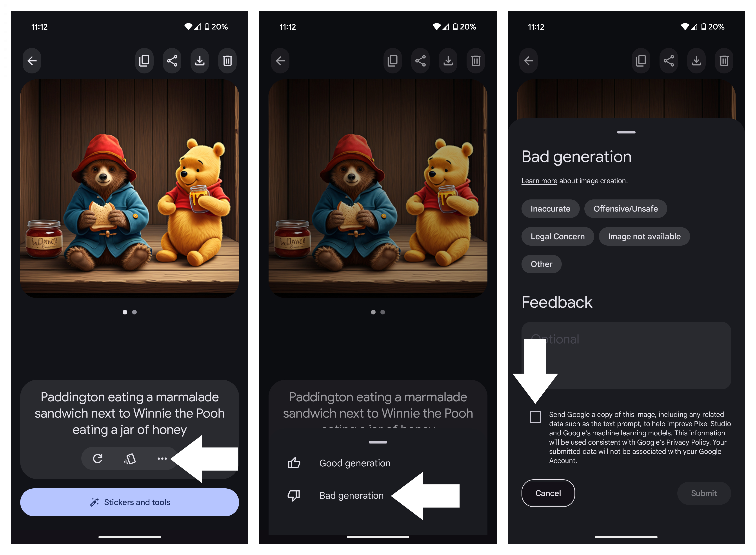756x555 pixels.
Task: Select the Inaccurate feedback tag
Action: [x=550, y=208]
